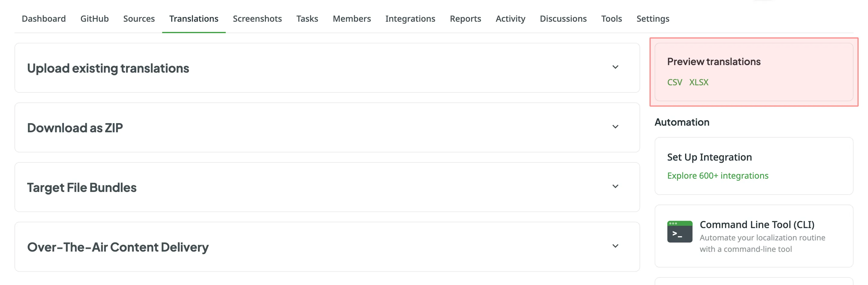Image resolution: width=868 pixels, height=285 pixels.
Task: Open the GitHub tab
Action: (94, 19)
